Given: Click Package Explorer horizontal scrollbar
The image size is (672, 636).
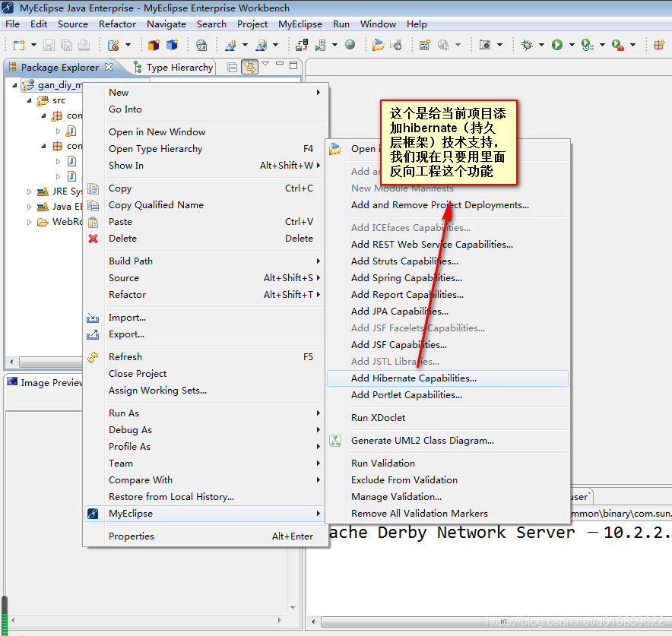Looking at the screenshot, I should pos(51,362).
